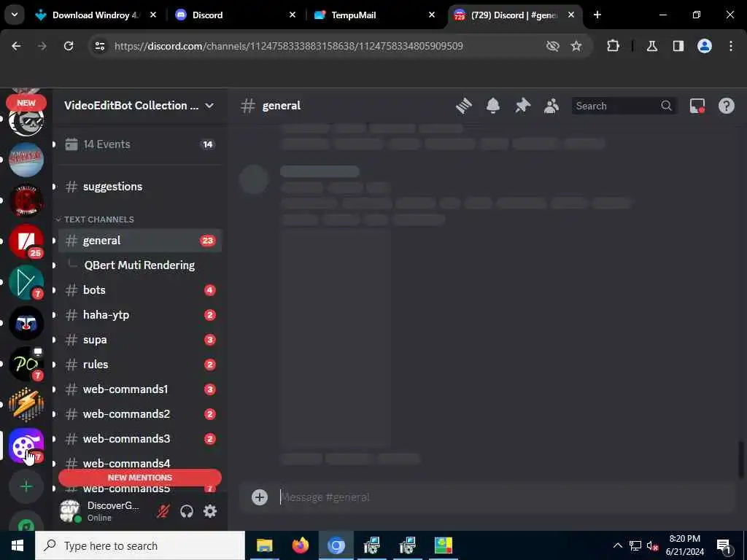This screenshot has width=747, height=560.
Task: Open Windows Start menu
Action: pos(18,545)
